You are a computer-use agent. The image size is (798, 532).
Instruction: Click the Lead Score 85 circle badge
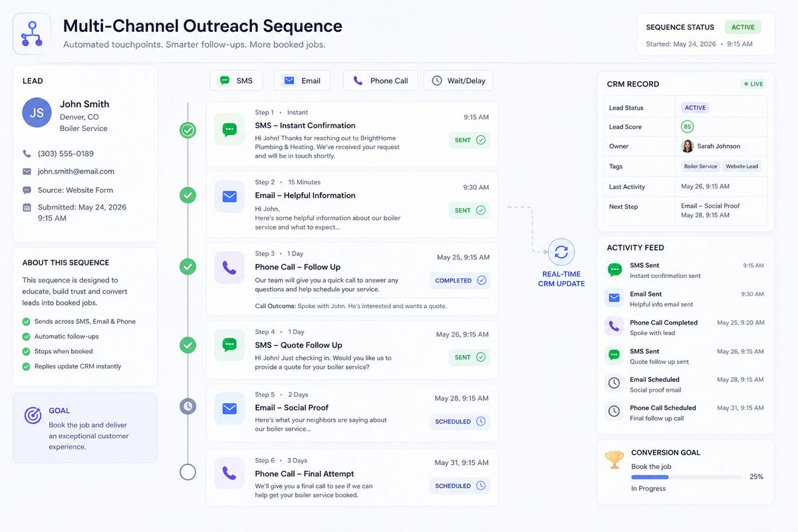click(x=687, y=126)
